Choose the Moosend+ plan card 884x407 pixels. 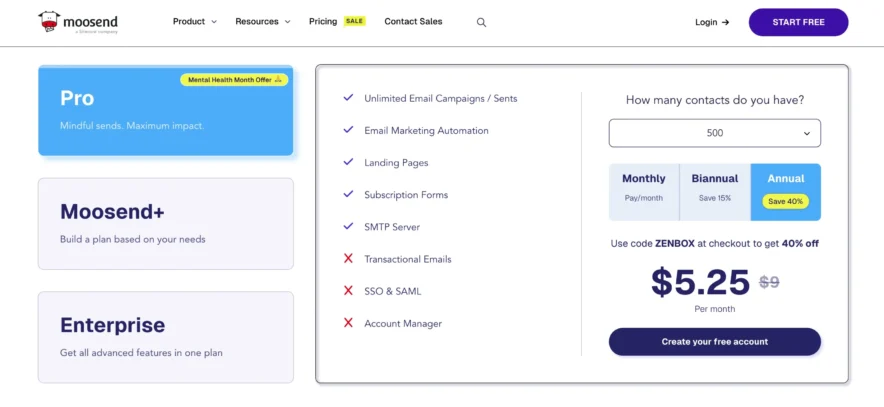pos(166,224)
